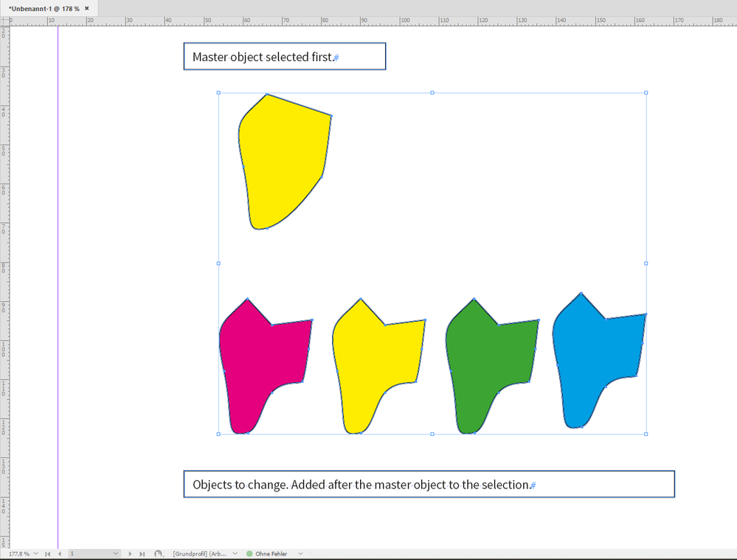Go to the first page
Viewport: 737px width, 560px height.
(47, 554)
